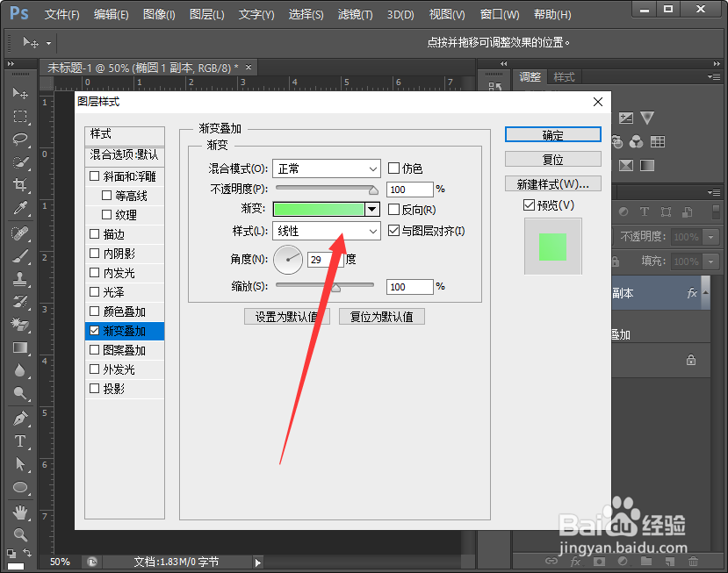This screenshot has width=728, height=573.
Task: Click the trash icon in the Layers panel
Action: tap(693, 562)
